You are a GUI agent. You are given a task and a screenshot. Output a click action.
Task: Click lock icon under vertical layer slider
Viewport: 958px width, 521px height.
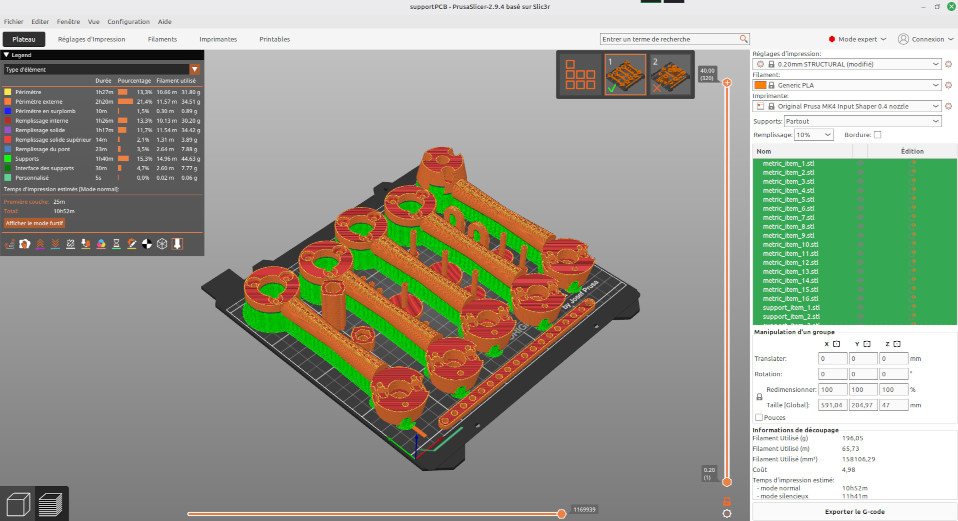pos(727,502)
